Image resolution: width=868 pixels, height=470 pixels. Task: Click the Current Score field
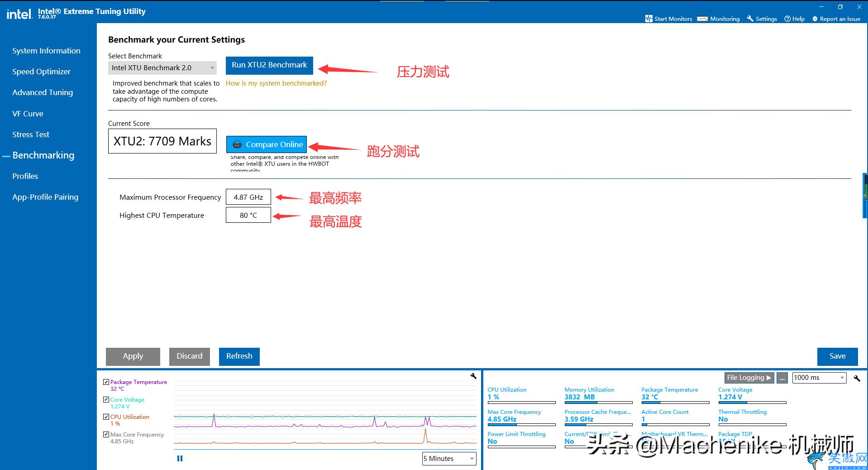click(x=162, y=141)
